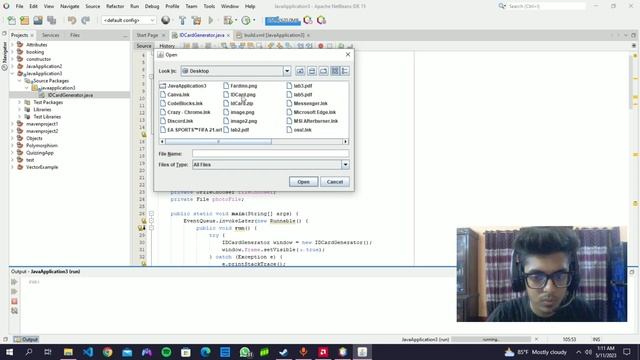This screenshot has width=640, height=360.
Task: Select Messenger.lnk in the file list
Action: tap(307, 103)
